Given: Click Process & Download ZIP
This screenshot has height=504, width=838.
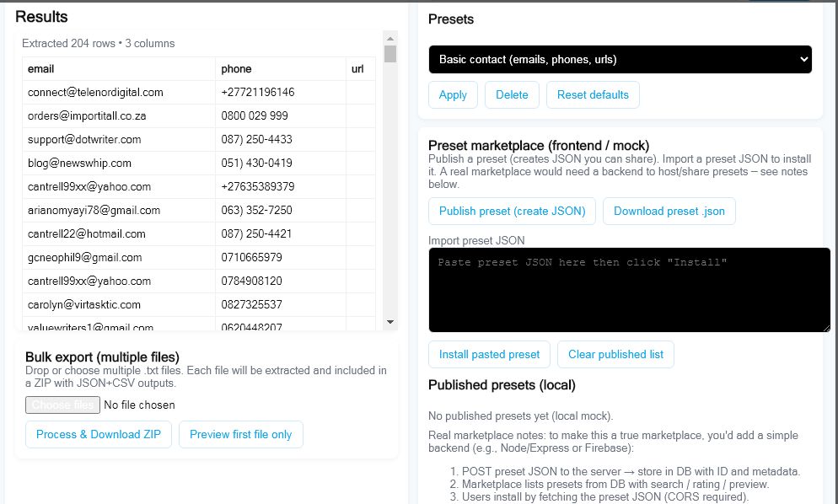Looking at the screenshot, I should pyautogui.click(x=99, y=435).
